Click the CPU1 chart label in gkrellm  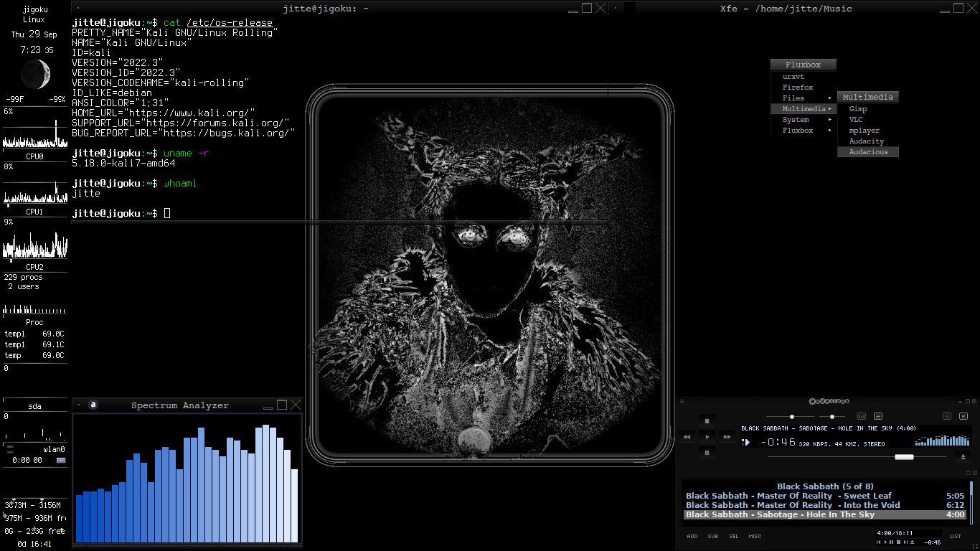click(34, 212)
